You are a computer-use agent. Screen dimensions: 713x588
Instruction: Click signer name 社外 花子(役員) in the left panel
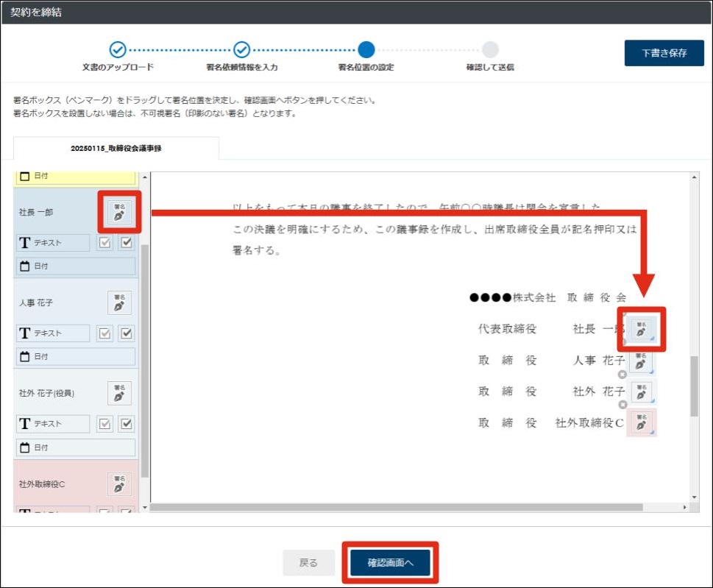46,394
